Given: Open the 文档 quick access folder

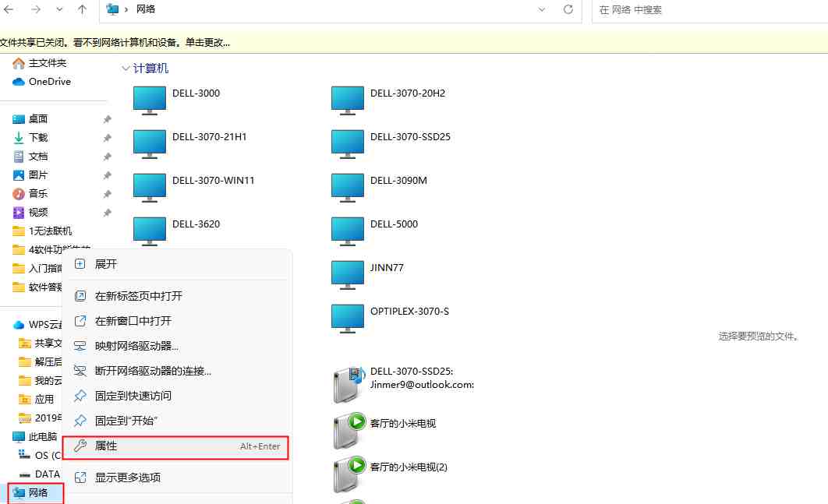Looking at the screenshot, I should tap(30, 157).
